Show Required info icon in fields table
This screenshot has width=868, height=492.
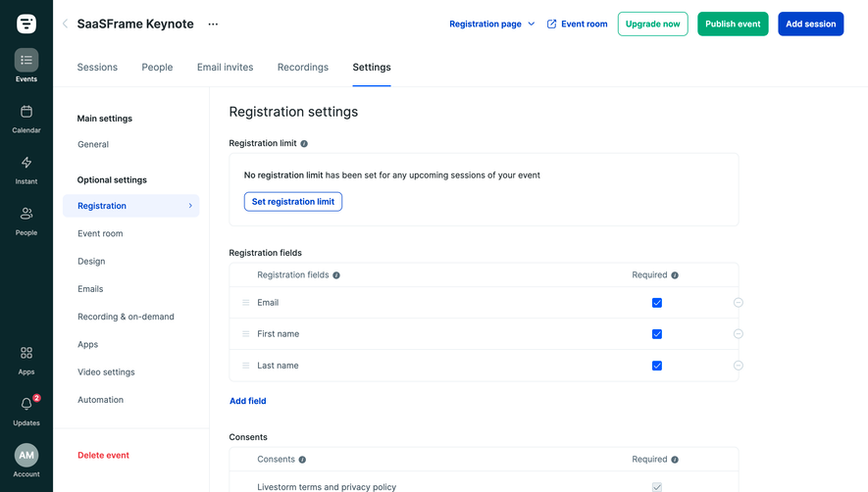(x=674, y=275)
